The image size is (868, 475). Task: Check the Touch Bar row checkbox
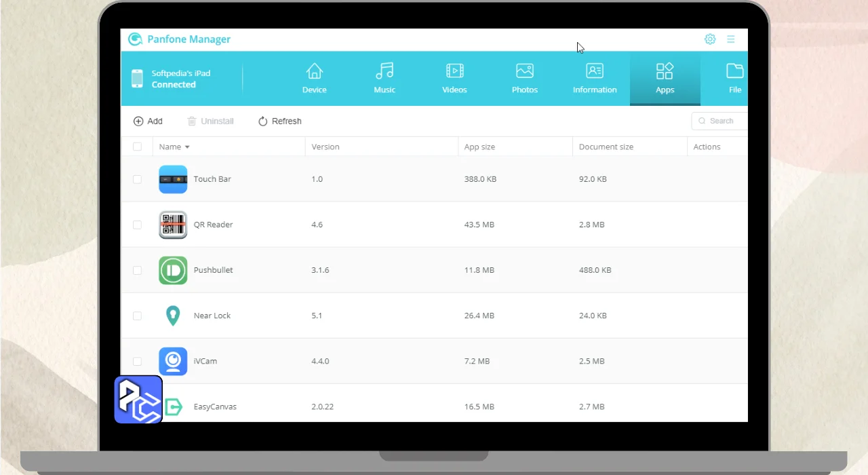click(138, 179)
